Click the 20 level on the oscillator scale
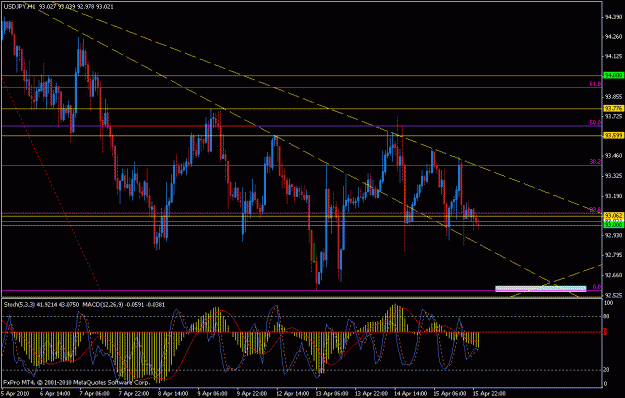 coord(606,370)
